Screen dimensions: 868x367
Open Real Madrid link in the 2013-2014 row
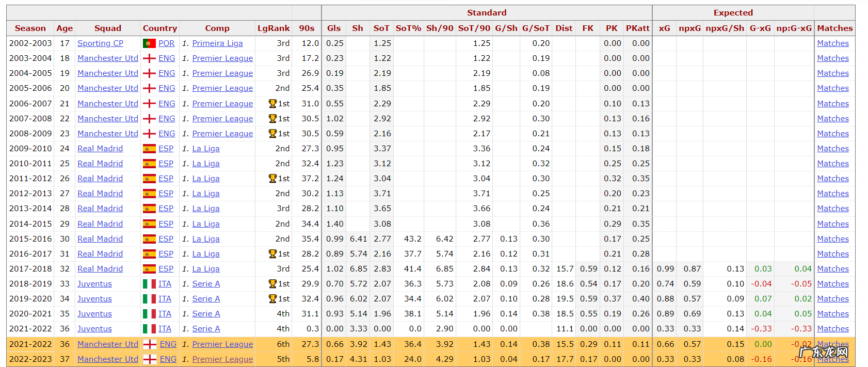point(100,209)
